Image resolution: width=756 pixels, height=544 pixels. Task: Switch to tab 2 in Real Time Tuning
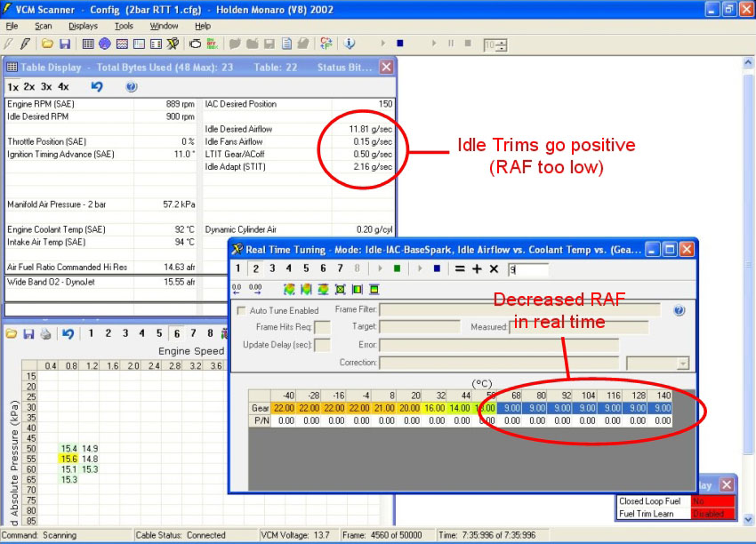tap(255, 268)
